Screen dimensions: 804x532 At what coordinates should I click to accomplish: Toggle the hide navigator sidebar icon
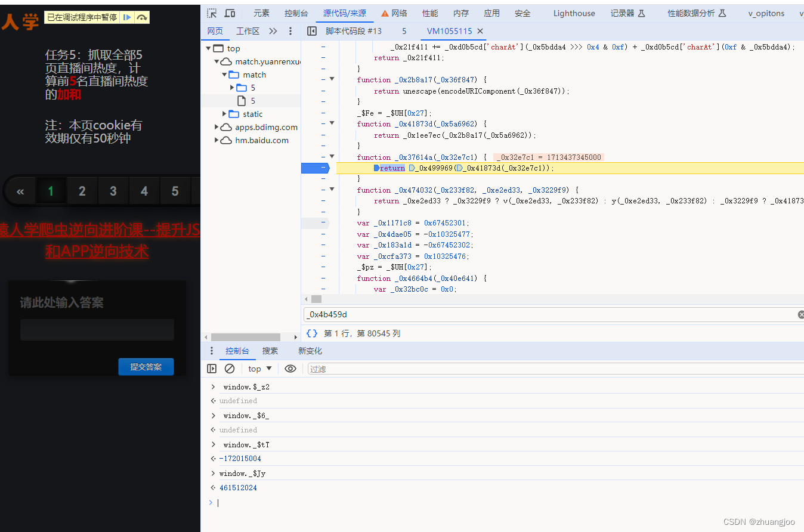(x=311, y=31)
